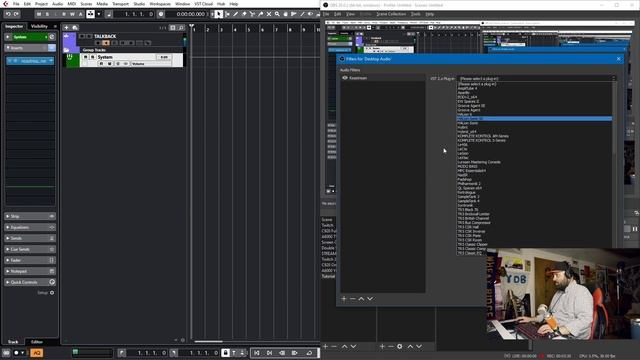Viewport: 640px width, 360px height.
Task: Open track presets icon beside Add Track
Action: [75, 27]
